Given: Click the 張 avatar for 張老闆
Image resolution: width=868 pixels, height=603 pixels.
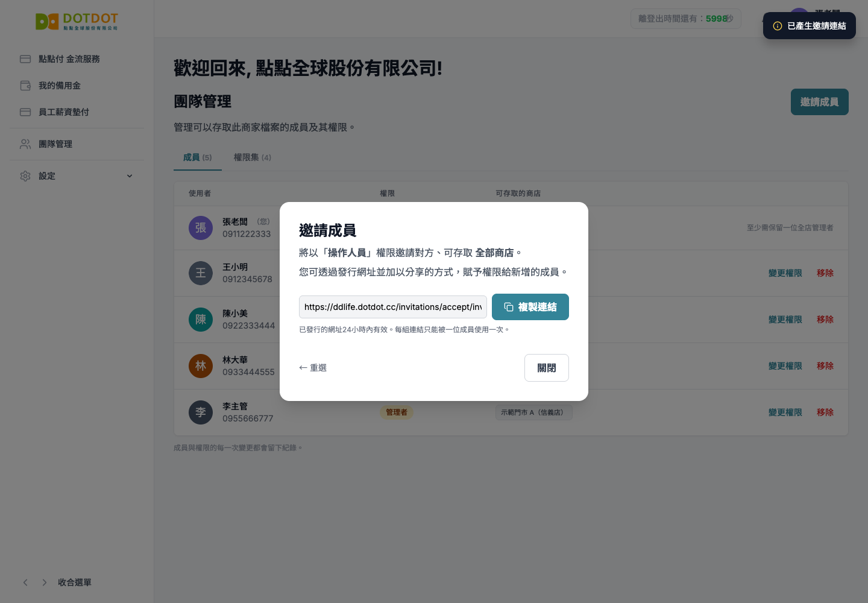Looking at the screenshot, I should coord(201,228).
